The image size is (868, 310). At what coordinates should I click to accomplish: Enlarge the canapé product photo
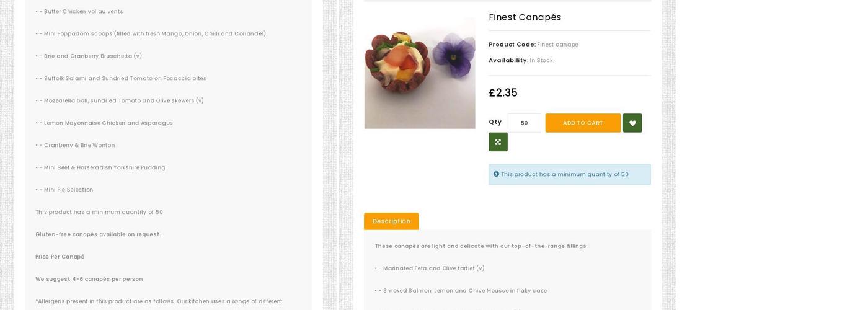click(420, 73)
